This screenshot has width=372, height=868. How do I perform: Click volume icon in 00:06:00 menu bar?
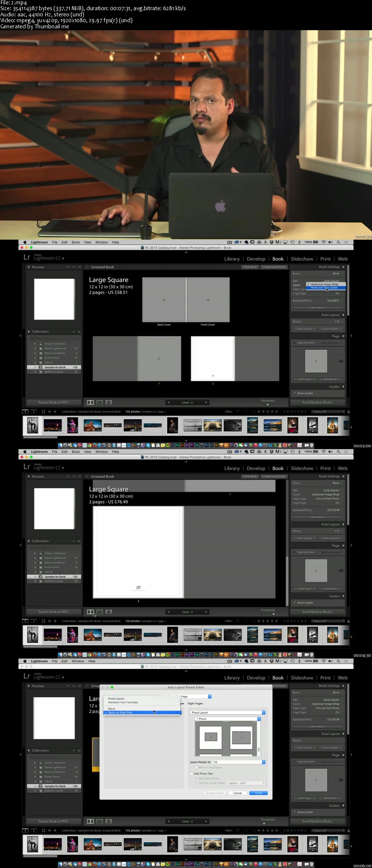tap(330, 661)
